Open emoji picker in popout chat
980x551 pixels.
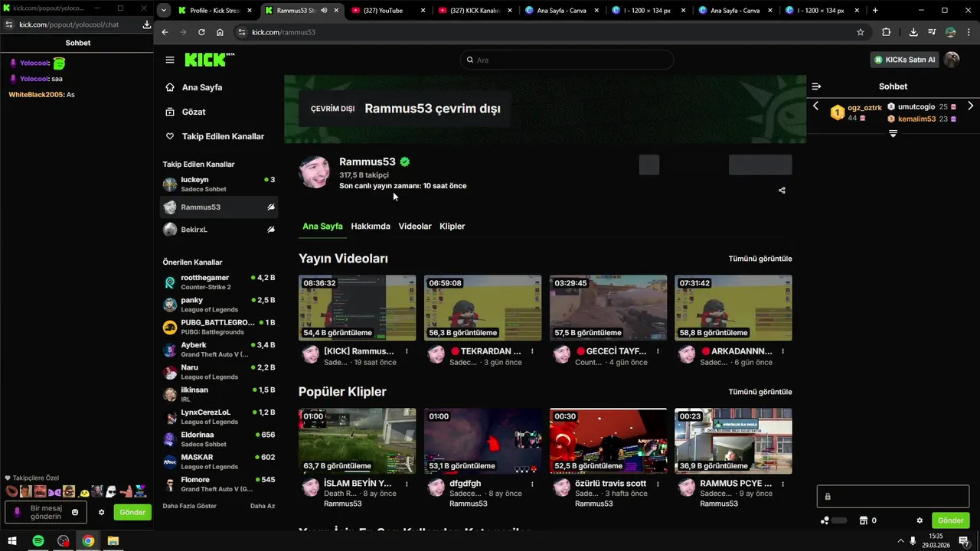coord(75,512)
